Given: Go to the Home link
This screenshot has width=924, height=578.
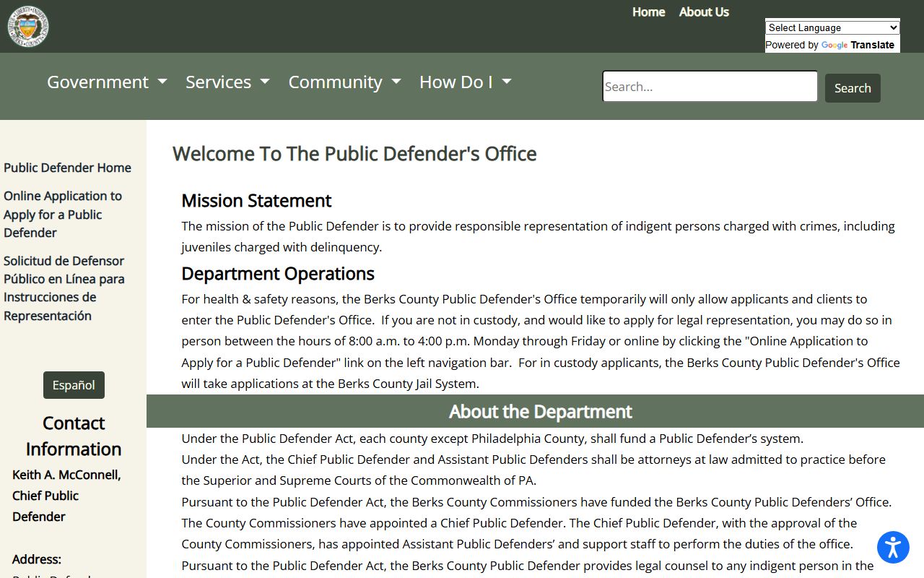Looking at the screenshot, I should tap(648, 12).
